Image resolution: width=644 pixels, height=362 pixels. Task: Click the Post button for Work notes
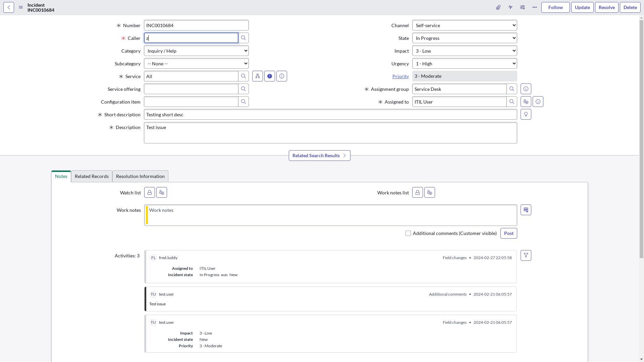coord(508,233)
